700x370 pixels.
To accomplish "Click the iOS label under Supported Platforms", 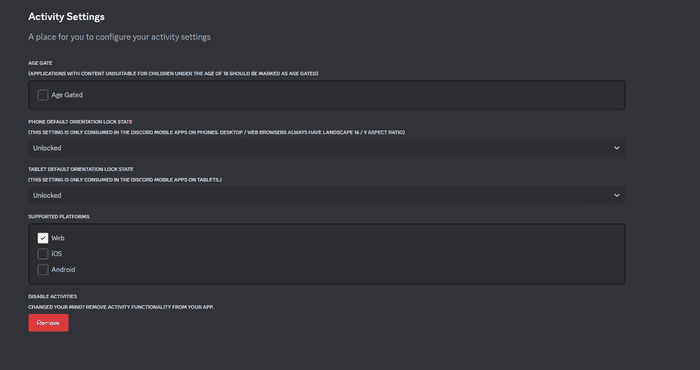I will click(57, 254).
